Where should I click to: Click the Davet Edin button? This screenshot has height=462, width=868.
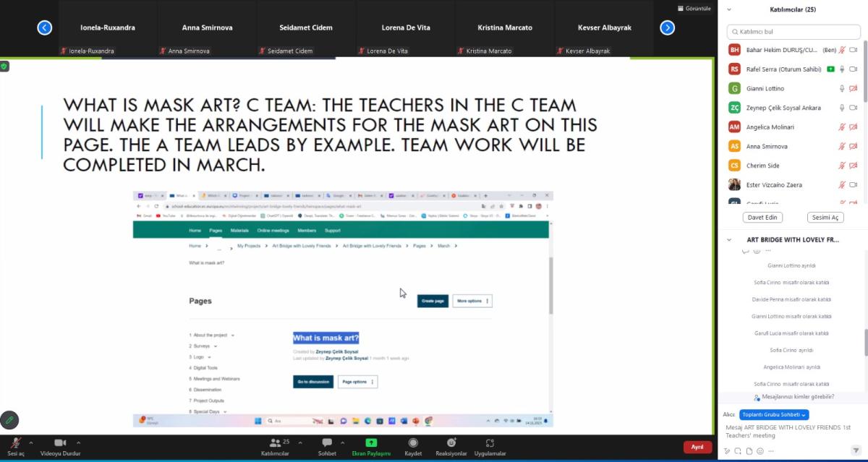[762, 218]
